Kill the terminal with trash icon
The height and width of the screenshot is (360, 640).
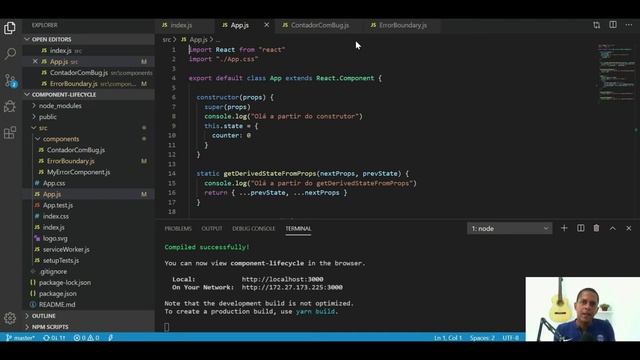[596, 228]
